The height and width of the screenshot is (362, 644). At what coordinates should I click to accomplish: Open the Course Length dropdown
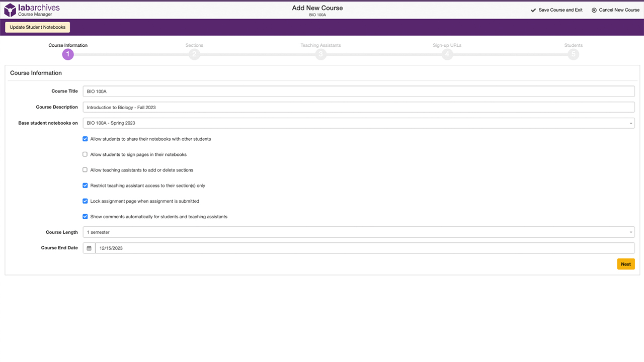pyautogui.click(x=359, y=232)
